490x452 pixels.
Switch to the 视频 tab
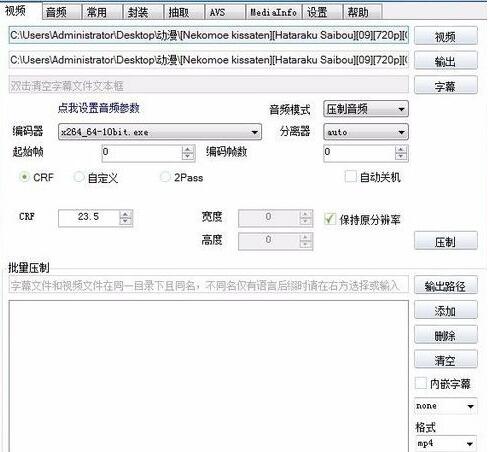click(20, 11)
